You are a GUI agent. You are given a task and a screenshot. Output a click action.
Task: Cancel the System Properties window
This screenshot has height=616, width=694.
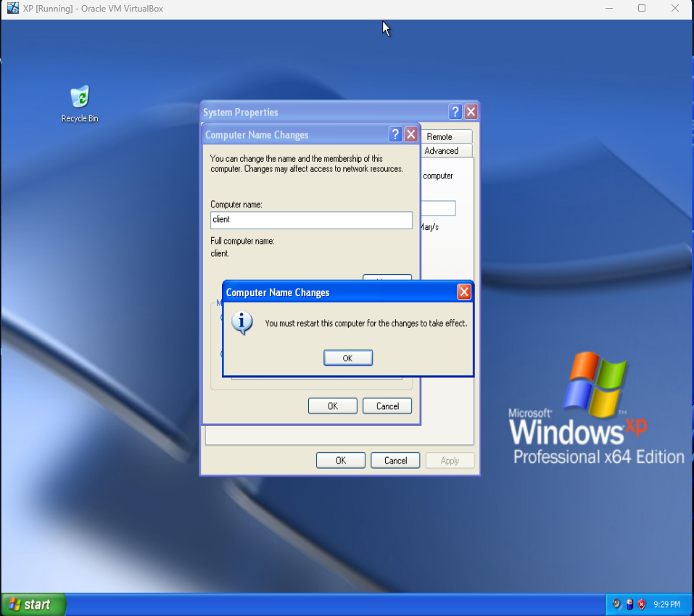click(395, 461)
